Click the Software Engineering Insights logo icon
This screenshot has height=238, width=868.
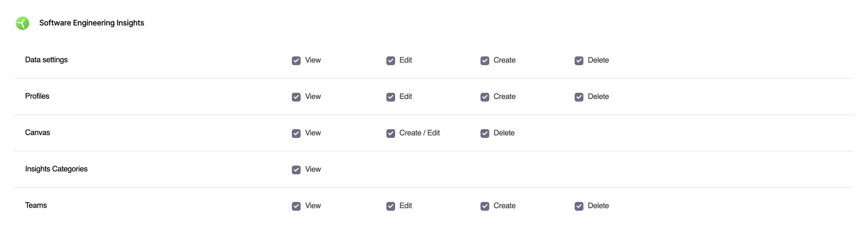(x=23, y=23)
